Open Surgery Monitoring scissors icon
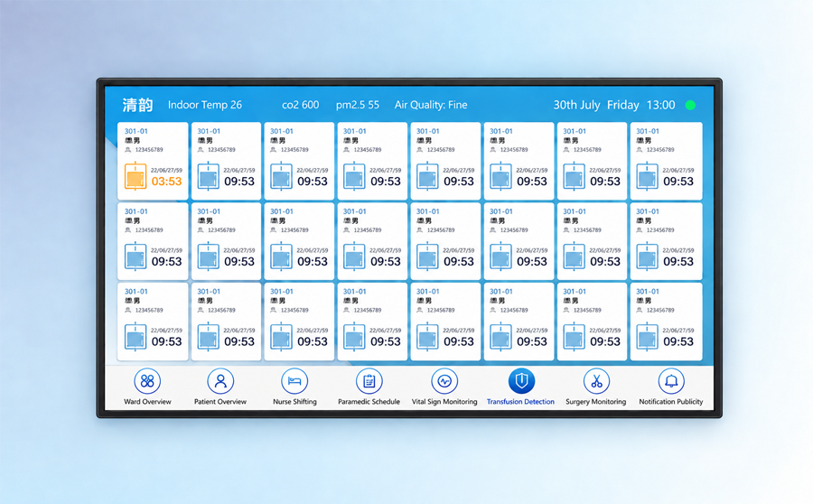This screenshot has width=813, height=504. [596, 381]
